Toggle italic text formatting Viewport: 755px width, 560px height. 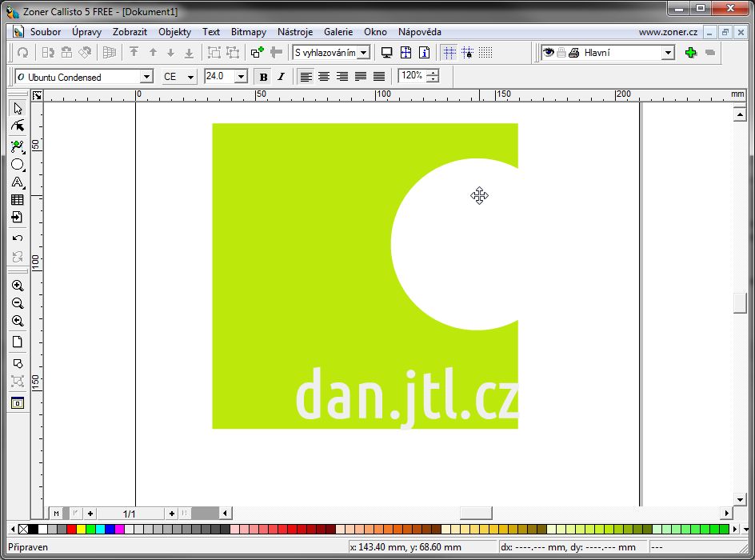pos(282,77)
